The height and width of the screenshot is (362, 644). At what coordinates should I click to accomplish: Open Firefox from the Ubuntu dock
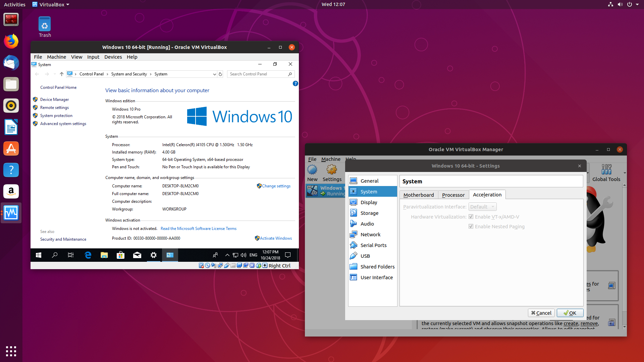coord(11,41)
